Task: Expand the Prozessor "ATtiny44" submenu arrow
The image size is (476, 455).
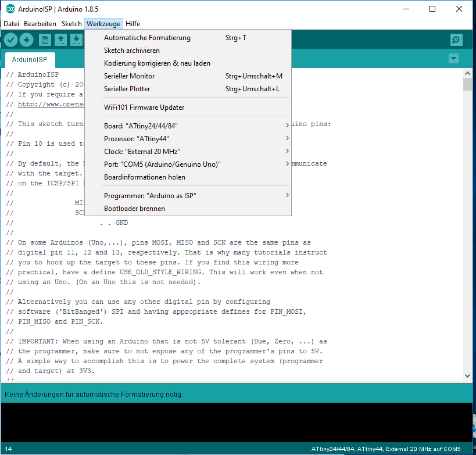Action: pyautogui.click(x=287, y=138)
